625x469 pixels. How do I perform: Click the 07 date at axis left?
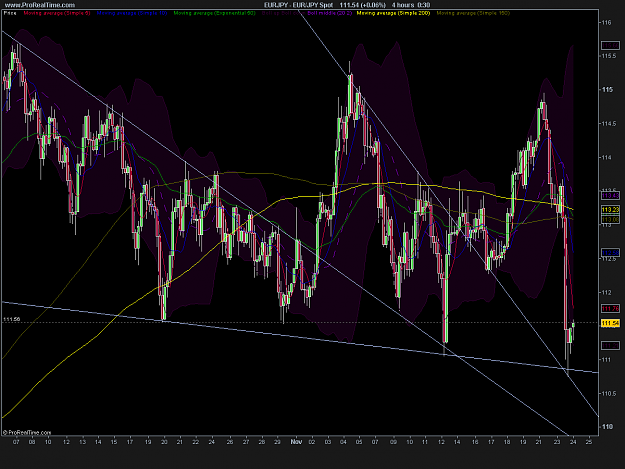click(x=16, y=442)
